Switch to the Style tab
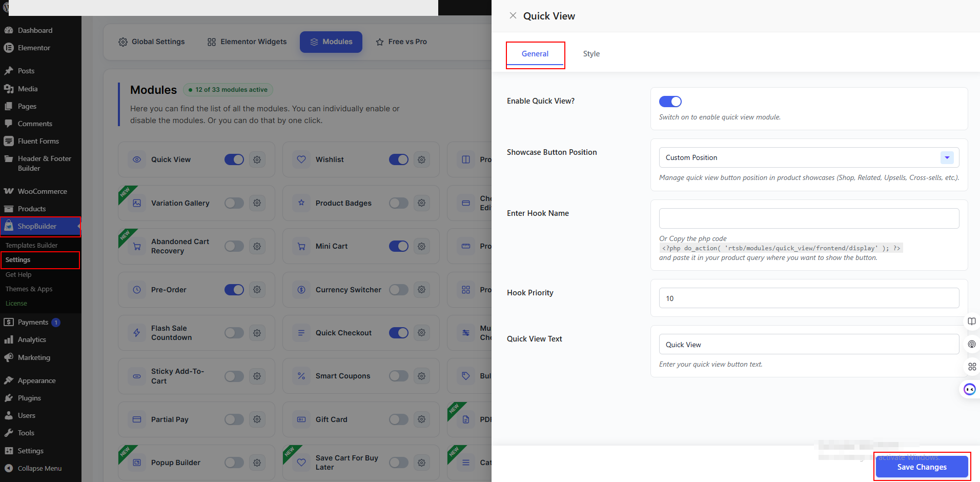Image resolution: width=980 pixels, height=482 pixels. (591, 54)
